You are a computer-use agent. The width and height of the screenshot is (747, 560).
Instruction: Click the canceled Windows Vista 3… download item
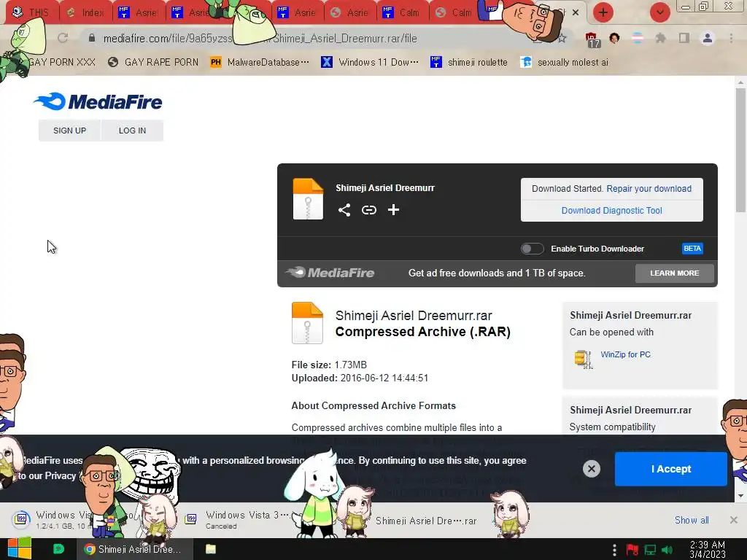[237, 519]
